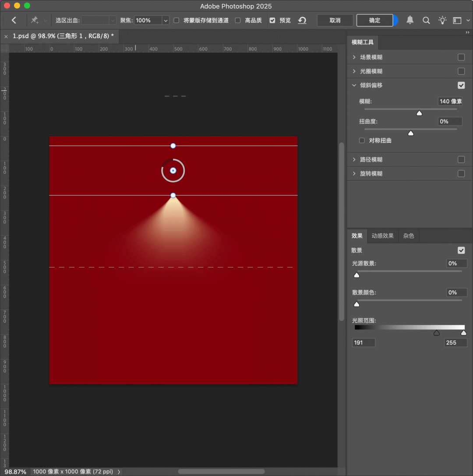473x476 pixels.
Task: Switch to the 动感效果 tab
Action: pyautogui.click(x=382, y=236)
